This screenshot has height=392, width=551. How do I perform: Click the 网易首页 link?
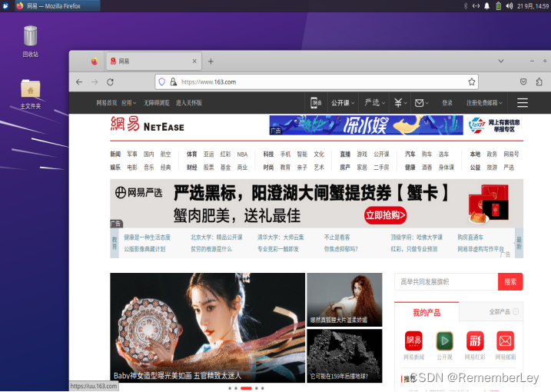point(107,103)
